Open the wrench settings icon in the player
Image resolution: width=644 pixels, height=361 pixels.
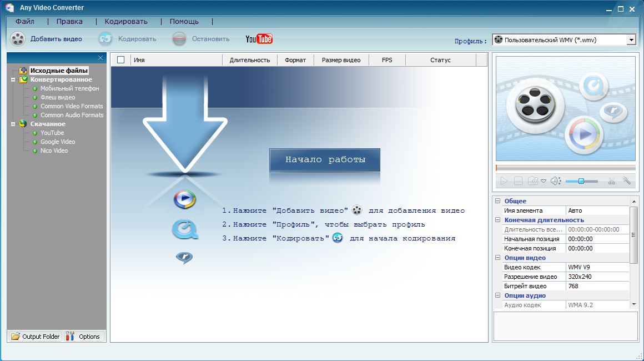[x=627, y=181]
